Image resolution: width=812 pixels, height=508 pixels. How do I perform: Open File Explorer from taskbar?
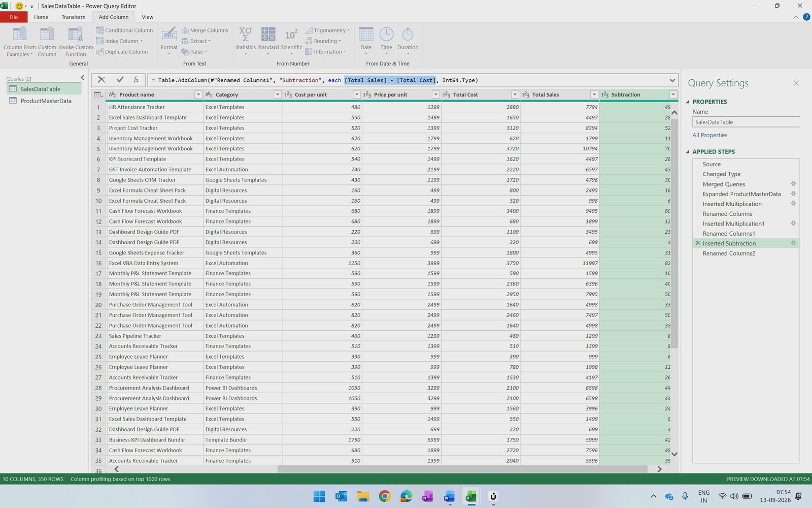(362, 496)
